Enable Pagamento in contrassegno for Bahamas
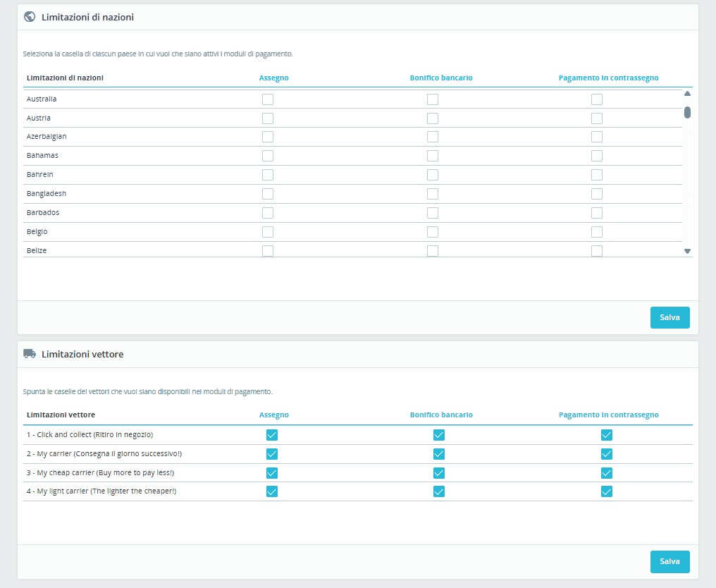 (597, 156)
